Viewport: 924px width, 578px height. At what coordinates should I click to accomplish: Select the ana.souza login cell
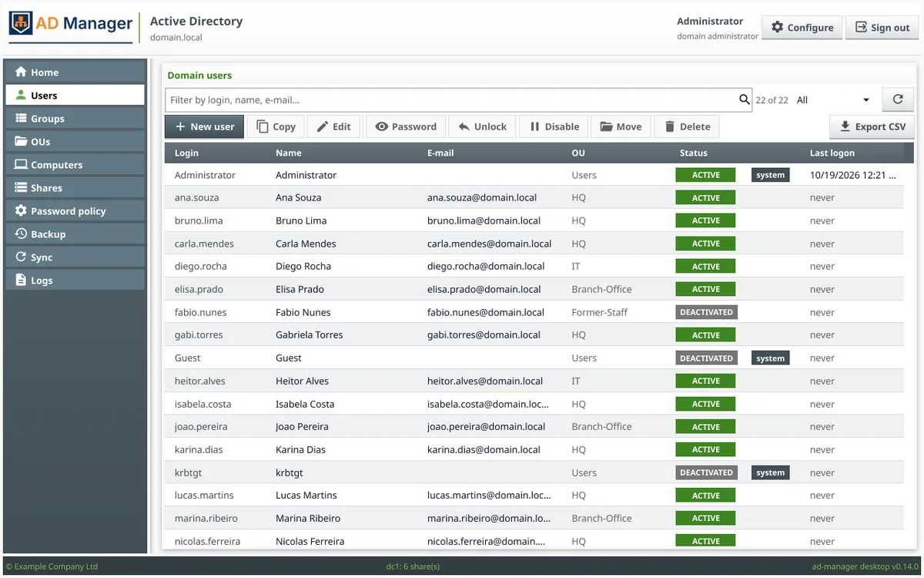(197, 197)
